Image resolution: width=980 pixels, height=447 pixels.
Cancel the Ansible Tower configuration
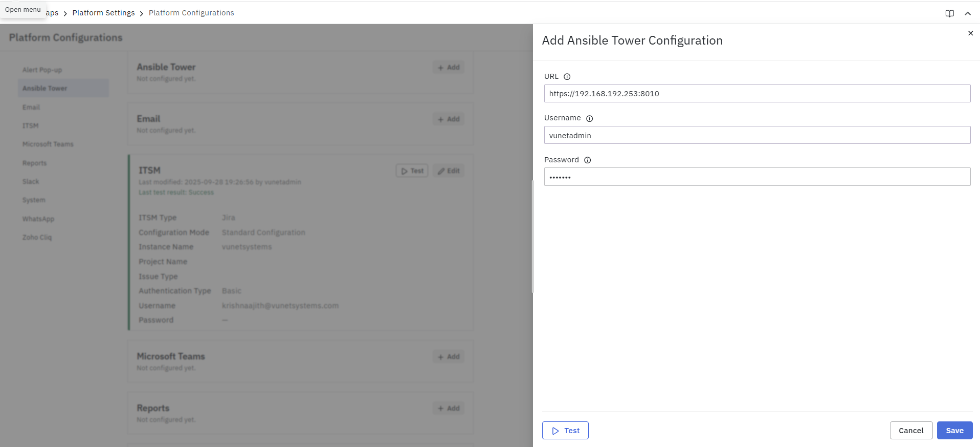point(911,431)
